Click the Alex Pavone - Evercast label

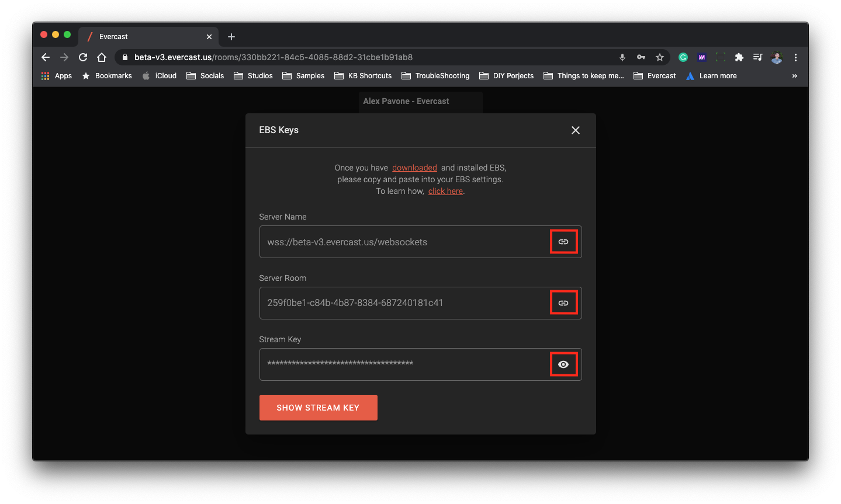coord(406,101)
